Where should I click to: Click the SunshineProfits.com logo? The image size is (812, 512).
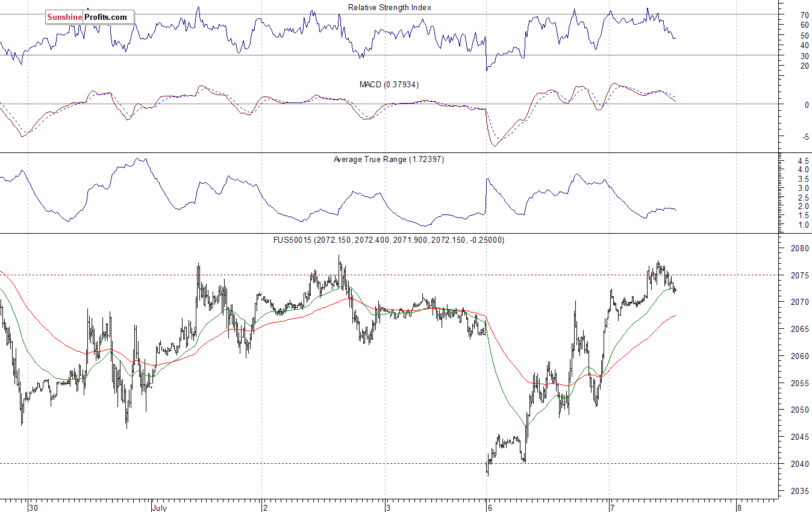click(x=90, y=17)
